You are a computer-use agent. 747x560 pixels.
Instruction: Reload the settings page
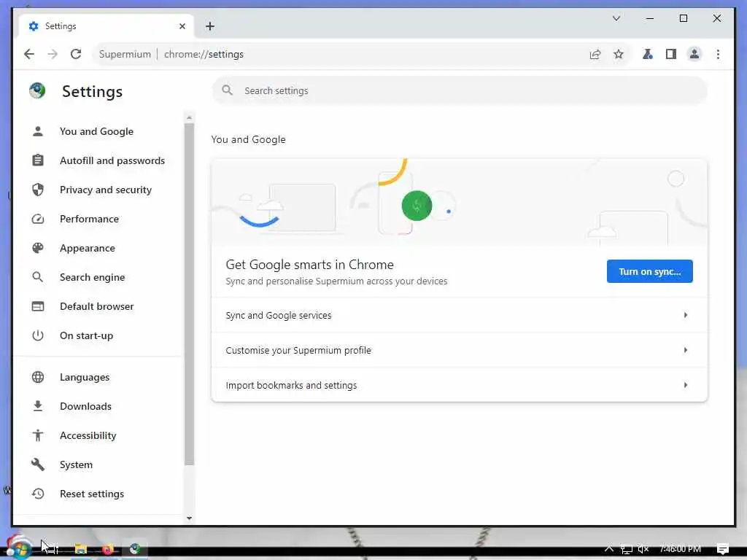[76, 54]
